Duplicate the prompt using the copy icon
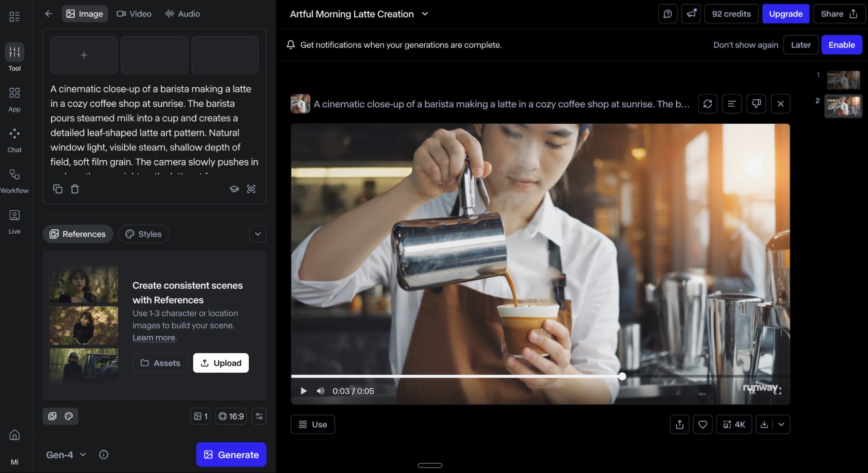Screen dimensions: 868x473 pyautogui.click(x=58, y=189)
